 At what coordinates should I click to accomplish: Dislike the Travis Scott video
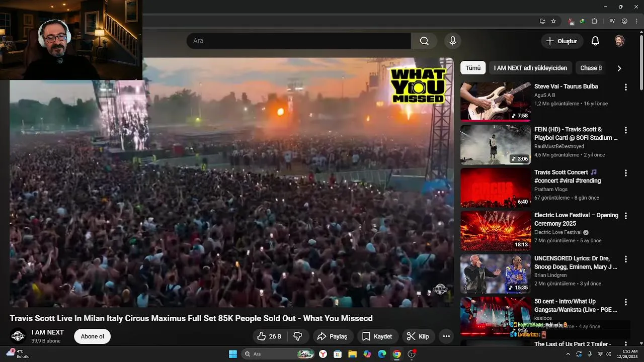297,336
